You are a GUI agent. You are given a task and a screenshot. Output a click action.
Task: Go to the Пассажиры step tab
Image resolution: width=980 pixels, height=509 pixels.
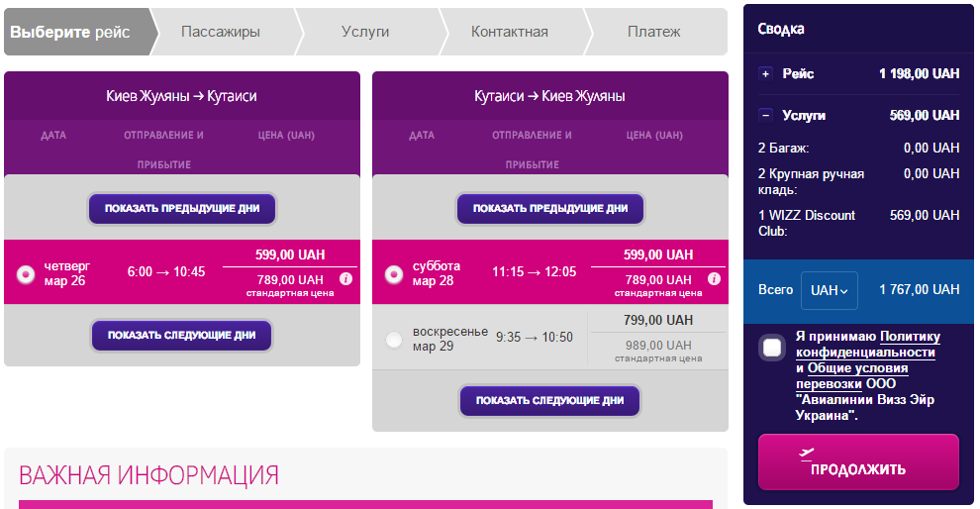tap(221, 32)
